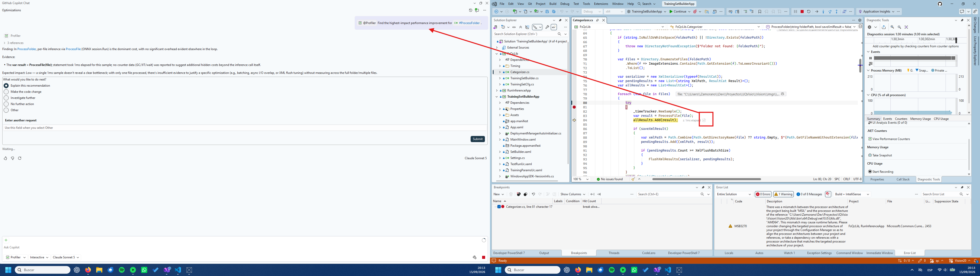Click the Submit button in Copilot chat

tap(478, 139)
